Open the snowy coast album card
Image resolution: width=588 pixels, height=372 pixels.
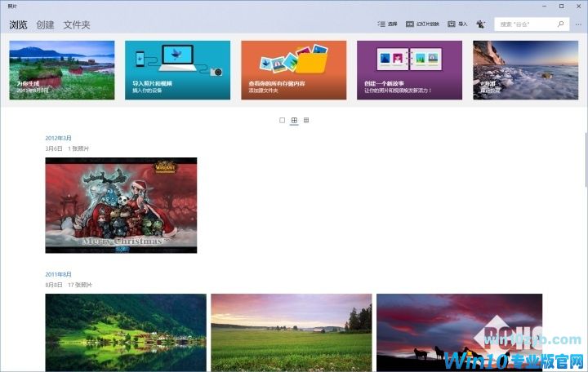525,70
